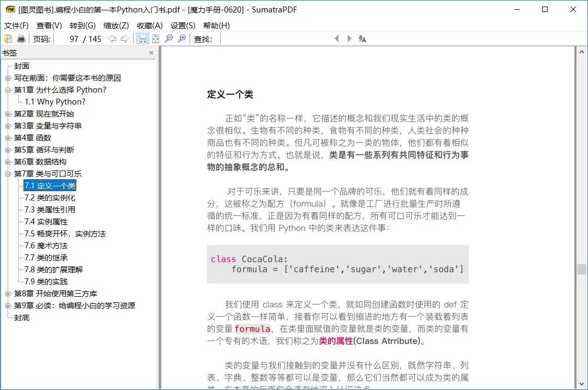Click the print document icon

[21, 38]
